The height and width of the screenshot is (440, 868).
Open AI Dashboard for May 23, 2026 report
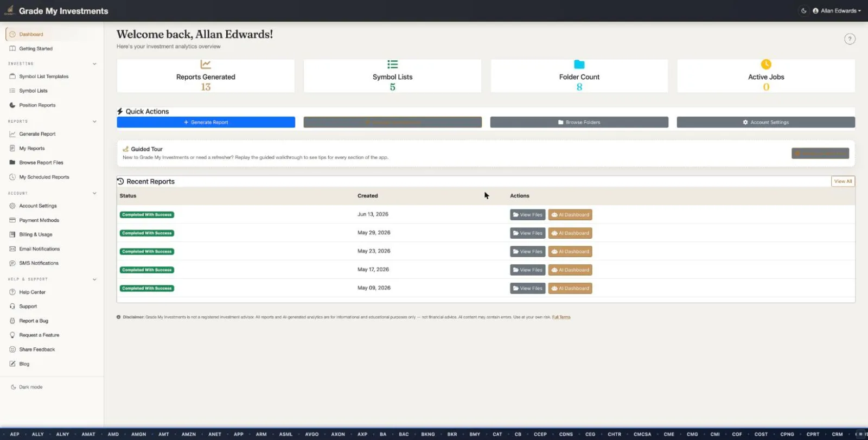[x=570, y=252]
